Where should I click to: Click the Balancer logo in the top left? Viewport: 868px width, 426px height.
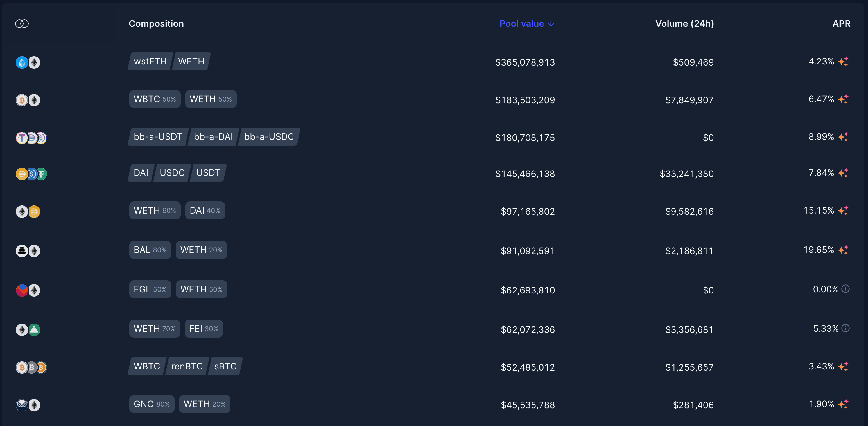pos(22,23)
